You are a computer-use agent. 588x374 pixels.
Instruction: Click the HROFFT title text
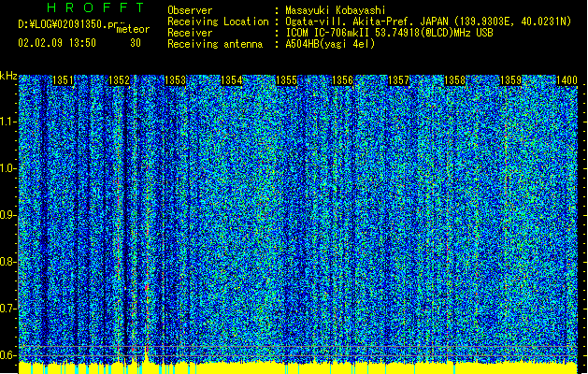[95, 7]
